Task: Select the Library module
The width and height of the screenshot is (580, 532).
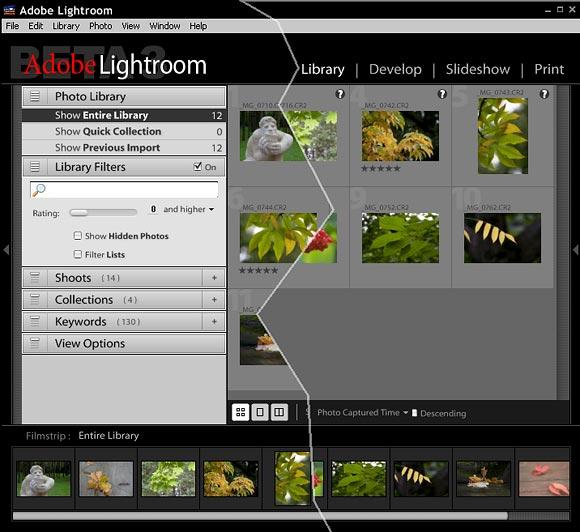Action: [323, 69]
